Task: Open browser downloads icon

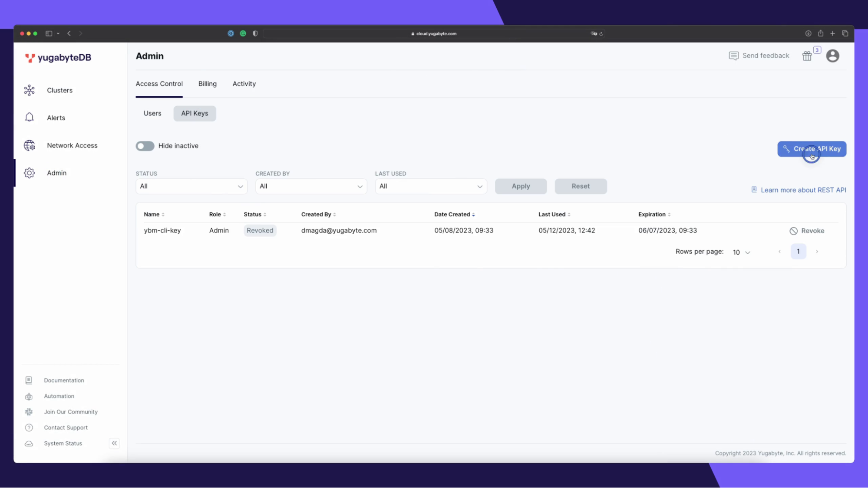Action: [x=808, y=33]
